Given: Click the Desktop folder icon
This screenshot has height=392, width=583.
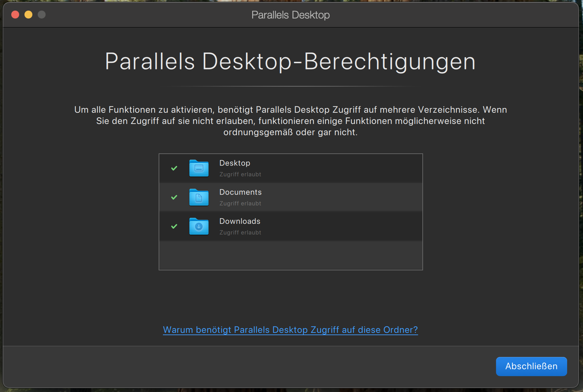Looking at the screenshot, I should (x=199, y=168).
